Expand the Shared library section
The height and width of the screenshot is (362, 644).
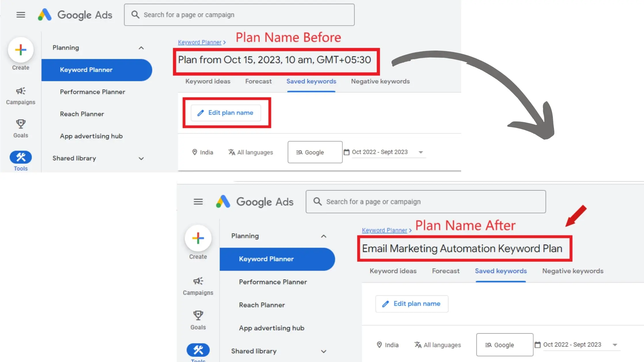(141, 158)
